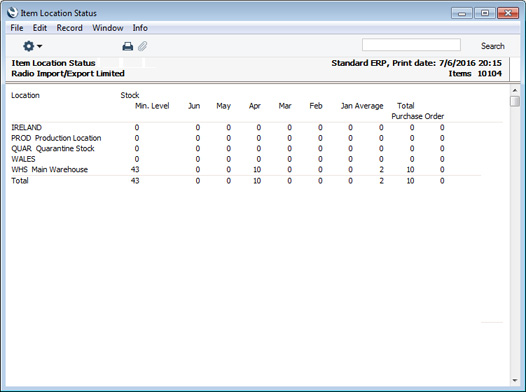Click the Jun column header
Screen dimensions: 526x392
[x=194, y=106]
